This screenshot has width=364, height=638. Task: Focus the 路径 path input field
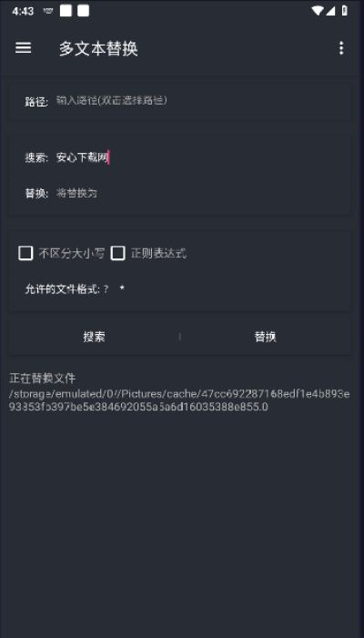coord(202,100)
